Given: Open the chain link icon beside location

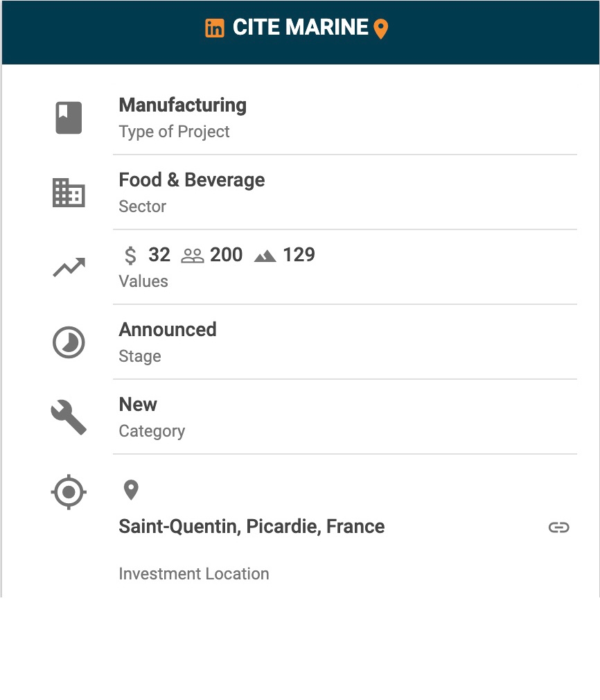Looking at the screenshot, I should coord(558,527).
